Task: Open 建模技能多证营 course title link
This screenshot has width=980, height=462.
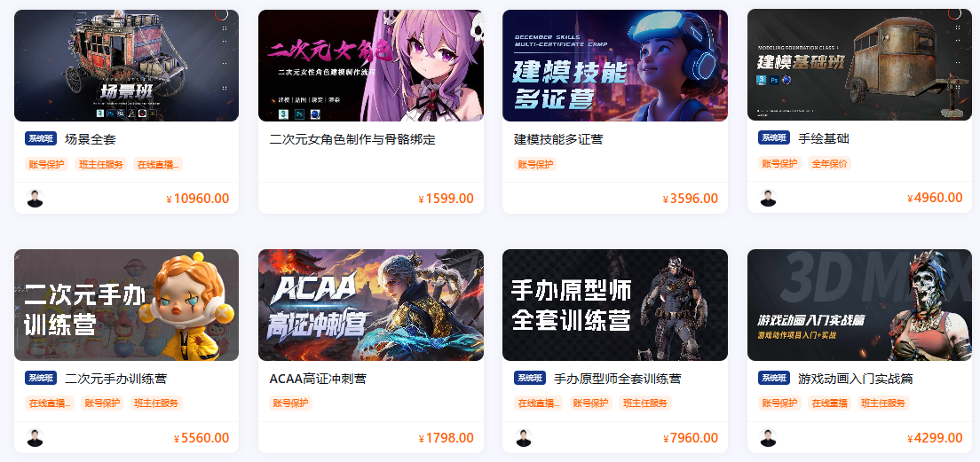Action: click(558, 139)
